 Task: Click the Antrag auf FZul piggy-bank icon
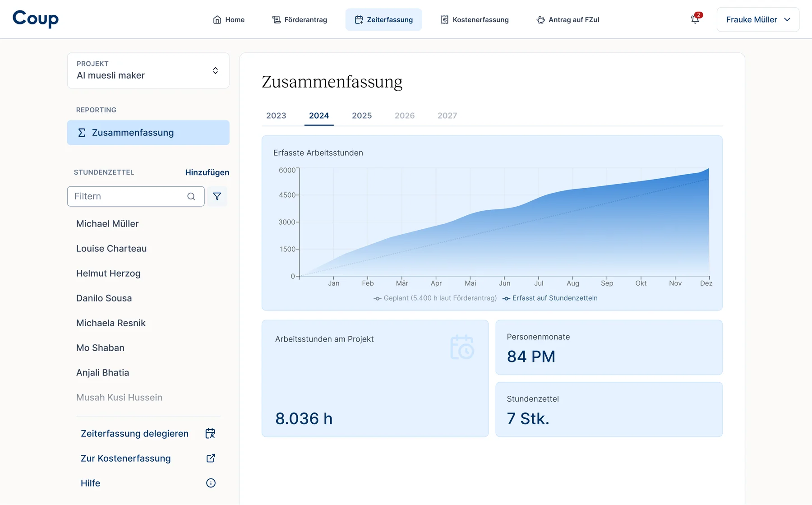540,20
